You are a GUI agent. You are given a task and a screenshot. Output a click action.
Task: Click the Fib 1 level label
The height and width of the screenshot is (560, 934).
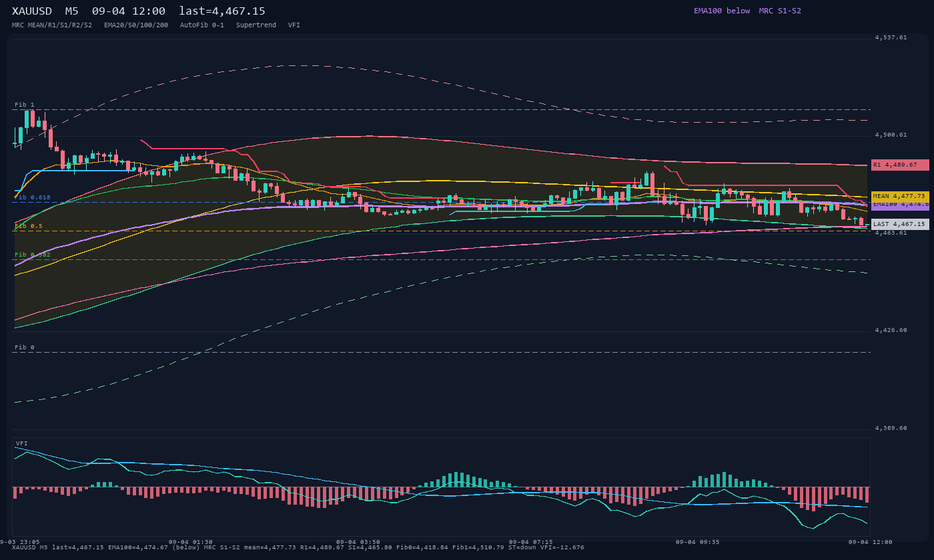click(25, 105)
